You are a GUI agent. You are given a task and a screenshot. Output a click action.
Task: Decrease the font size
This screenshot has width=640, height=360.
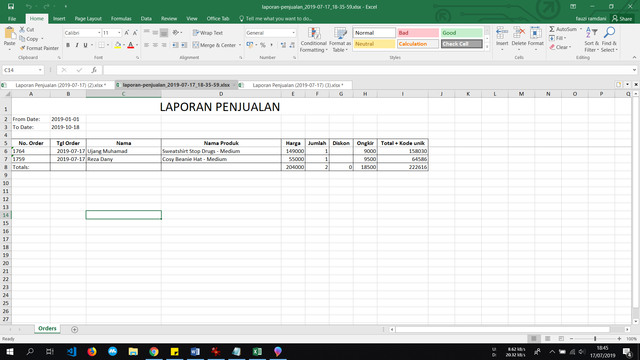(x=135, y=33)
